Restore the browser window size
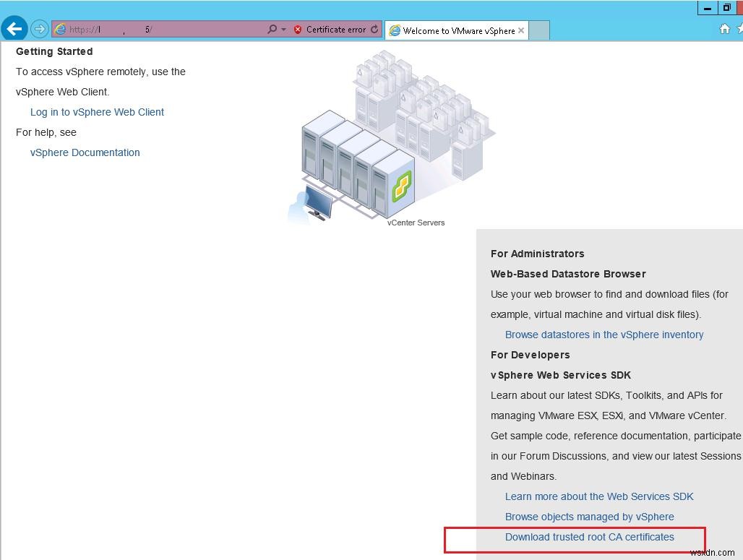The image size is (743, 560). tap(726, 7)
